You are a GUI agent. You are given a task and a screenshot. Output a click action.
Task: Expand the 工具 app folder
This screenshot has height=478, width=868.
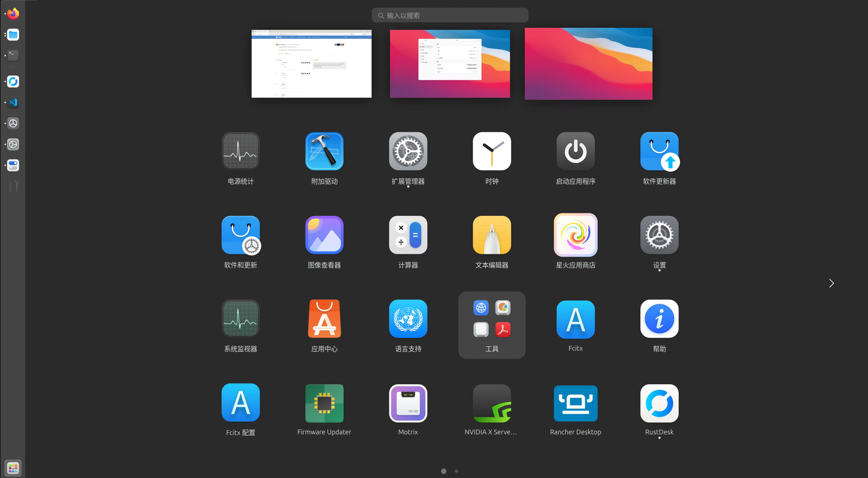point(492,325)
